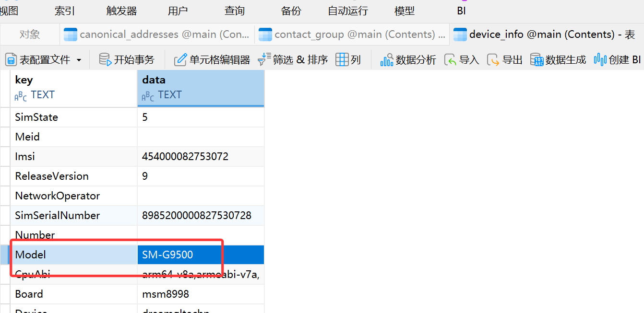Click the 导入 import icon
The image size is (644, 313).
pyautogui.click(x=450, y=59)
